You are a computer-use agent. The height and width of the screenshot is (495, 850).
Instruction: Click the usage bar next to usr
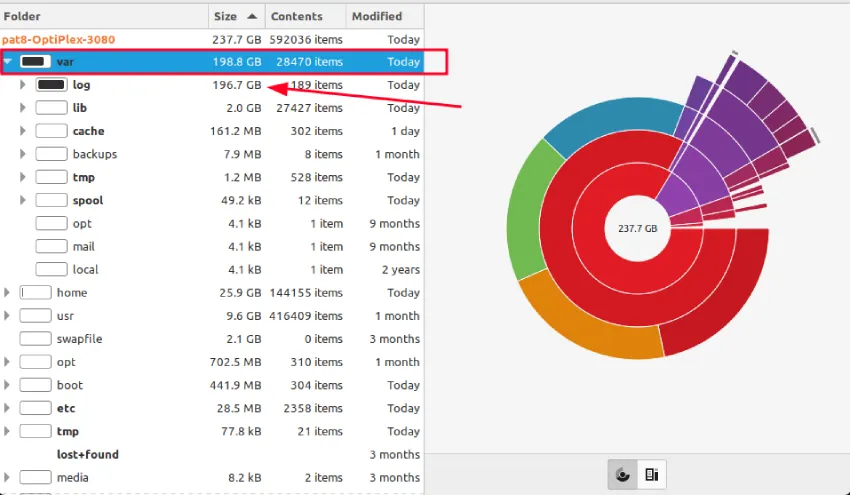(x=35, y=316)
